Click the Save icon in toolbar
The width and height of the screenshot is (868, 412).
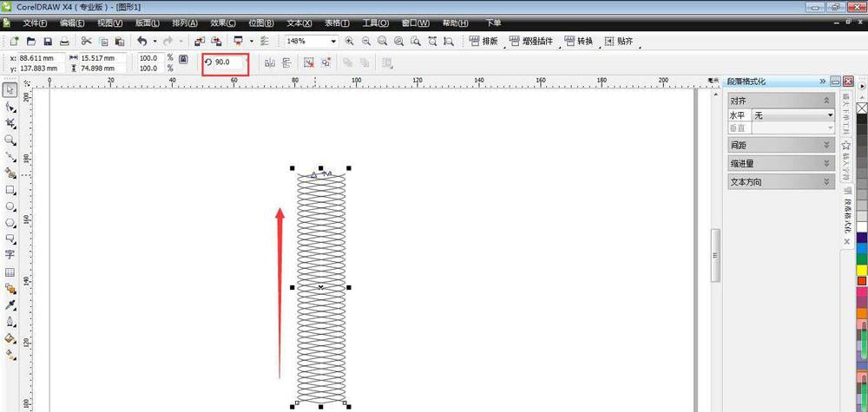[x=47, y=42]
